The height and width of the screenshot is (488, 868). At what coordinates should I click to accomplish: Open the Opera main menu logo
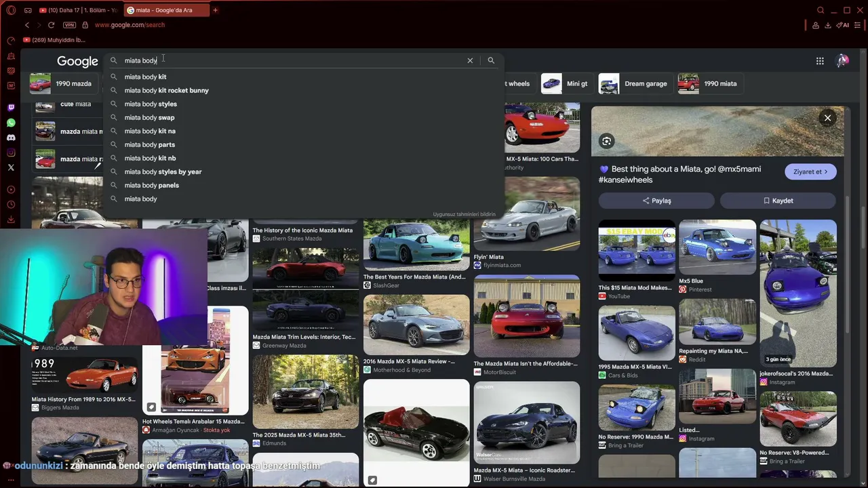coord(11,10)
